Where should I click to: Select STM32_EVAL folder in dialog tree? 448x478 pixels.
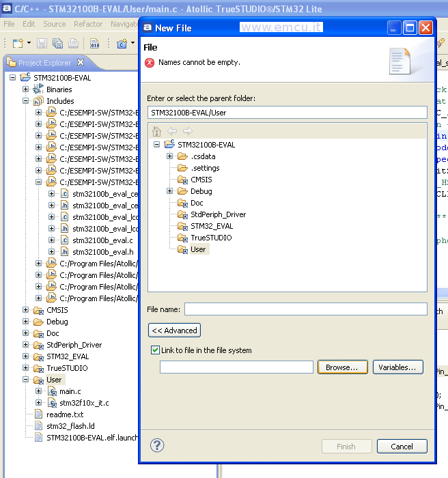click(212, 226)
